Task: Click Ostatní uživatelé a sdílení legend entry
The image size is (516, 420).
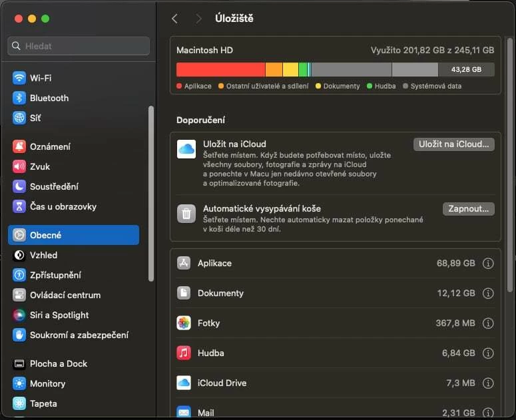Action: tap(264, 86)
